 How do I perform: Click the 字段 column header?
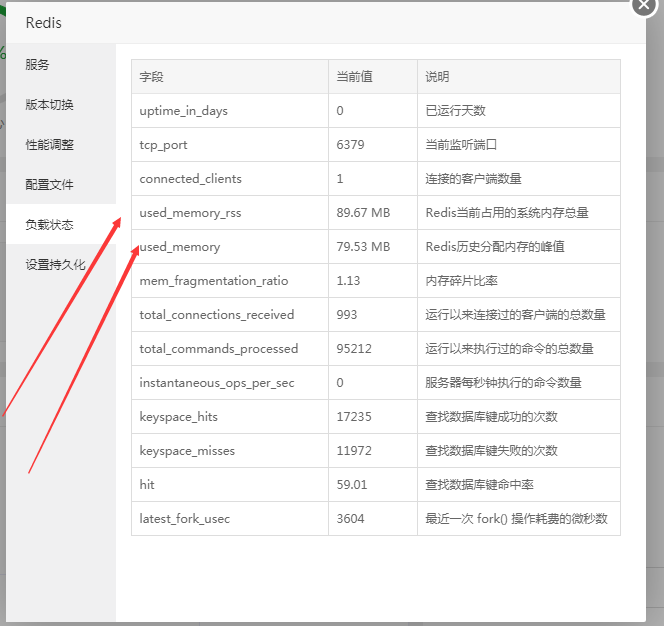pos(151,77)
